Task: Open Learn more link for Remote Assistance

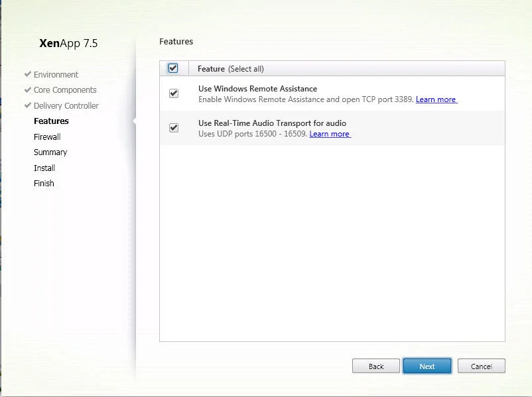Action: point(436,99)
